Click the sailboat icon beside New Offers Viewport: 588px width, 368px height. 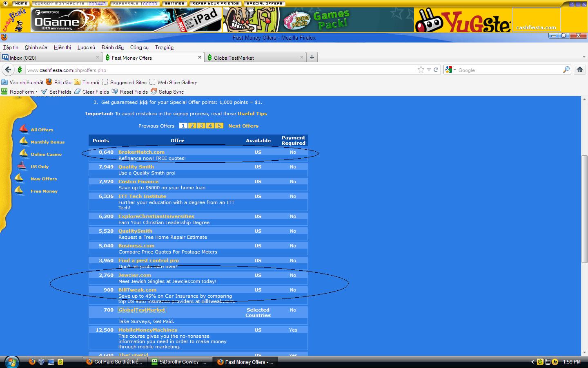(x=19, y=178)
